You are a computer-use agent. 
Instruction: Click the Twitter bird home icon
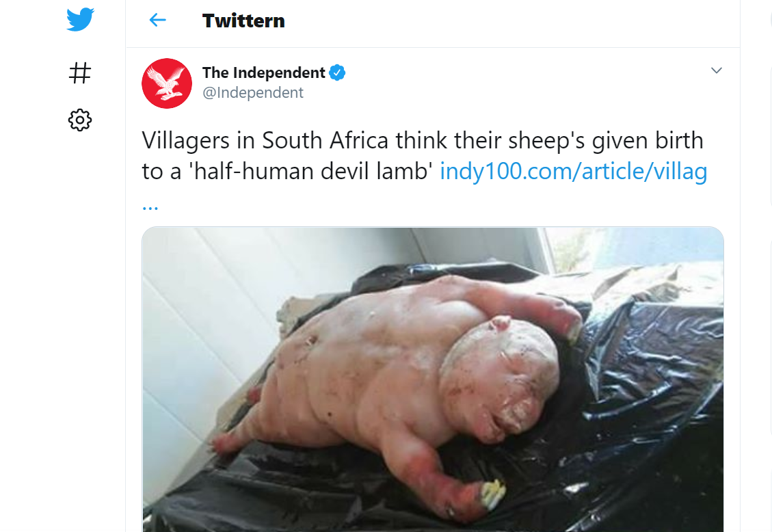click(x=80, y=19)
